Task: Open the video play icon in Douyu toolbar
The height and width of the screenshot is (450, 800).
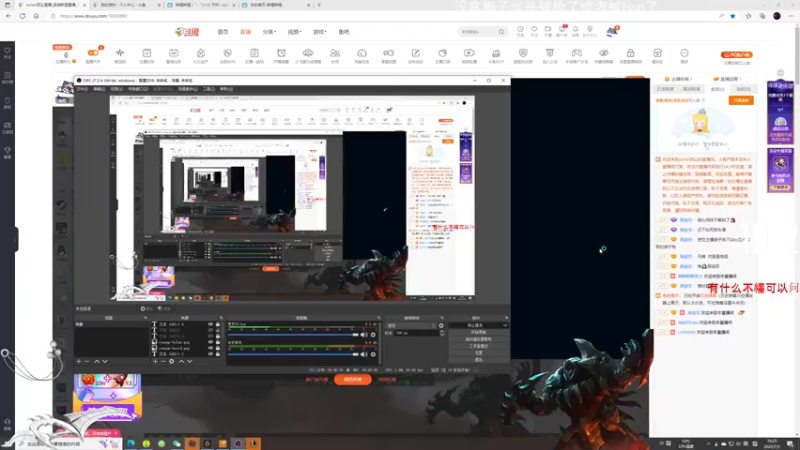Action: coord(469,53)
